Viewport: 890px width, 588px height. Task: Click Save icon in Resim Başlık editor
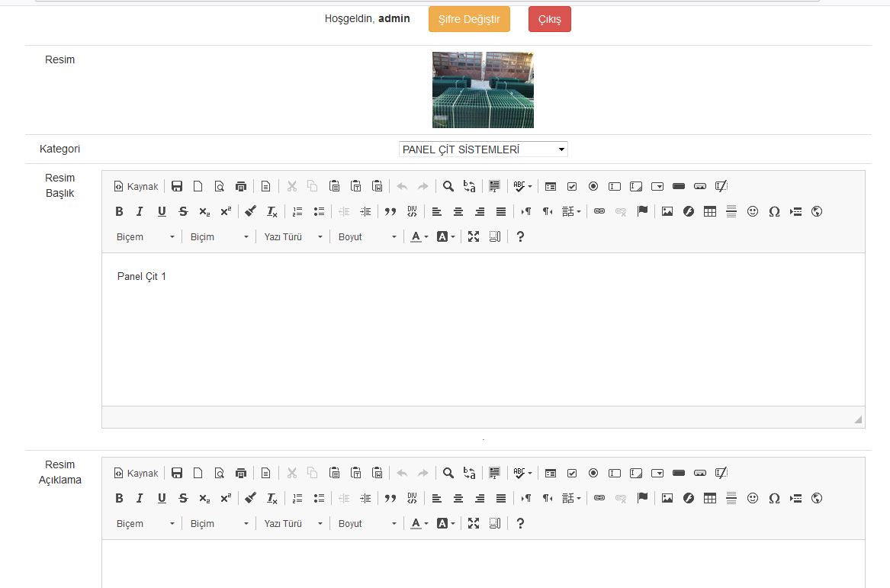176,186
